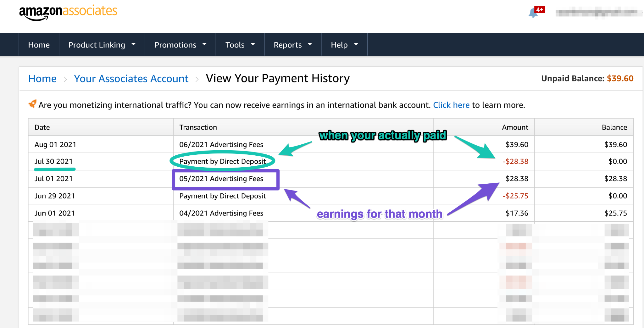Open the Promotions menu
The image size is (644, 328).
(x=180, y=45)
